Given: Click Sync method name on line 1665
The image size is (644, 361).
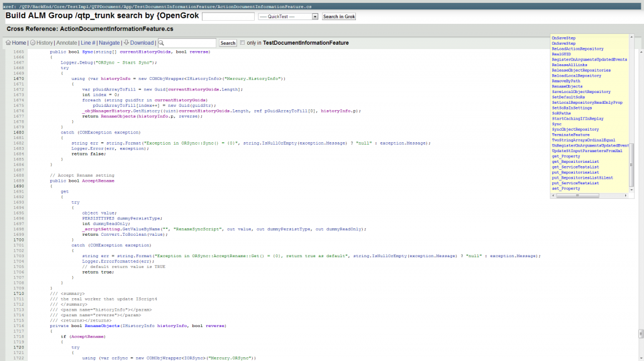Looking at the screenshot, I should click(87, 52).
